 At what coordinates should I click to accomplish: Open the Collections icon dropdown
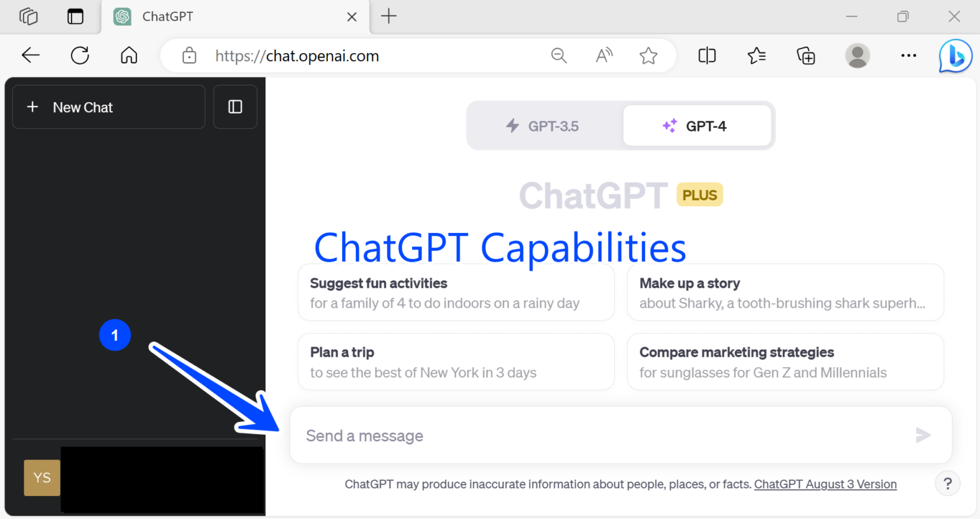(x=805, y=56)
